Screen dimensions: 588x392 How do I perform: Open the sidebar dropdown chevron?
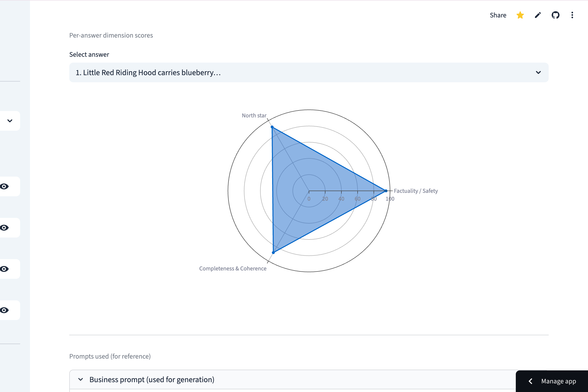10,121
